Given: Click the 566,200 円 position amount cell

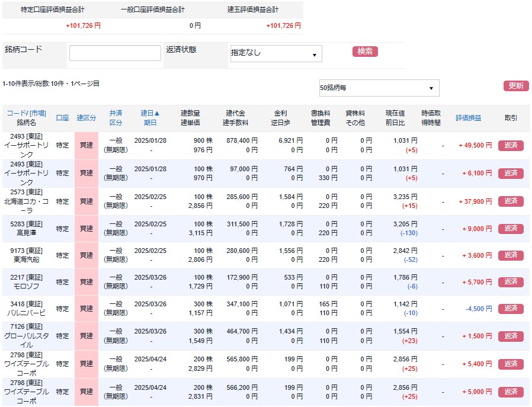Looking at the screenshot, I should [242, 387].
